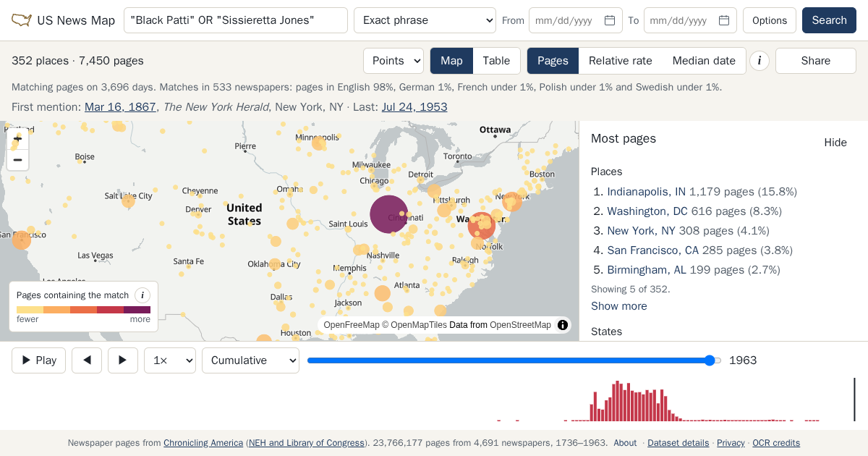The height and width of the screenshot is (456, 868).
Task: Switch to the Table view
Action: click(496, 61)
